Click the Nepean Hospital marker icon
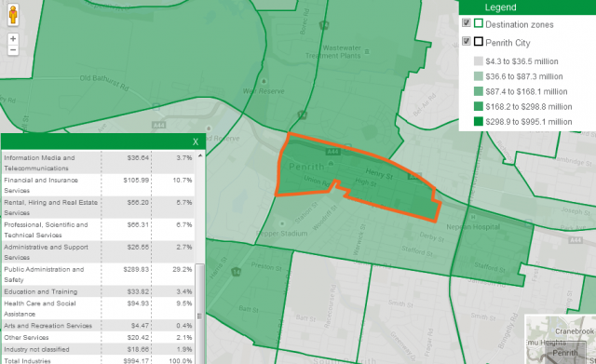 (x=473, y=217)
